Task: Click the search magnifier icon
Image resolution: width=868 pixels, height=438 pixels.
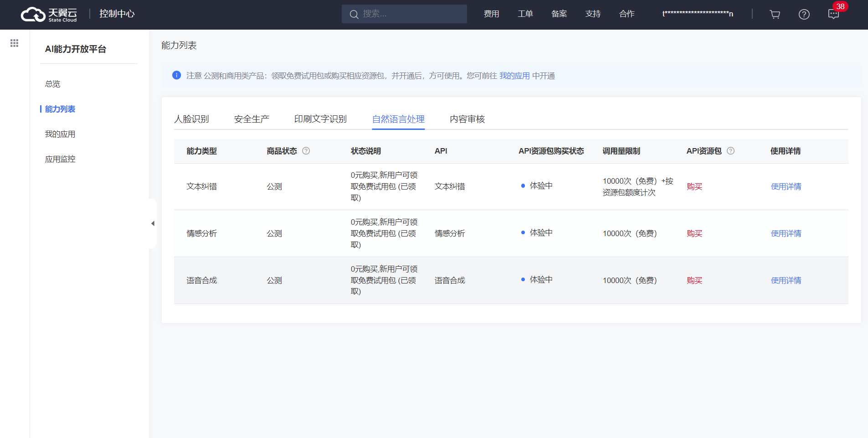Action: pos(354,14)
